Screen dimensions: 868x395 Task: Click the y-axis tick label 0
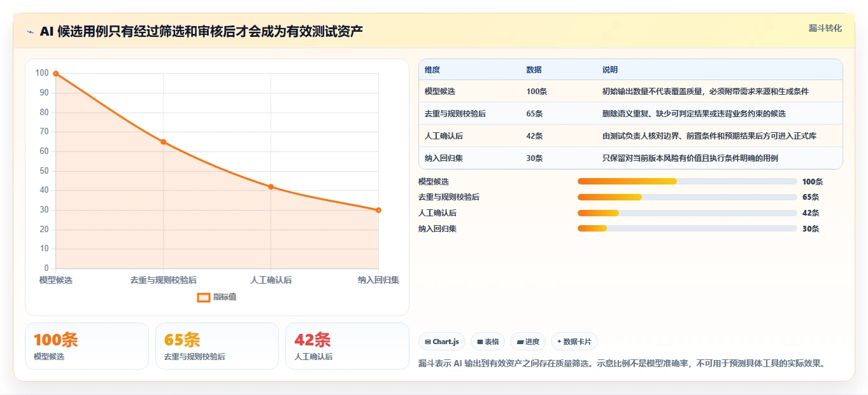(46, 268)
